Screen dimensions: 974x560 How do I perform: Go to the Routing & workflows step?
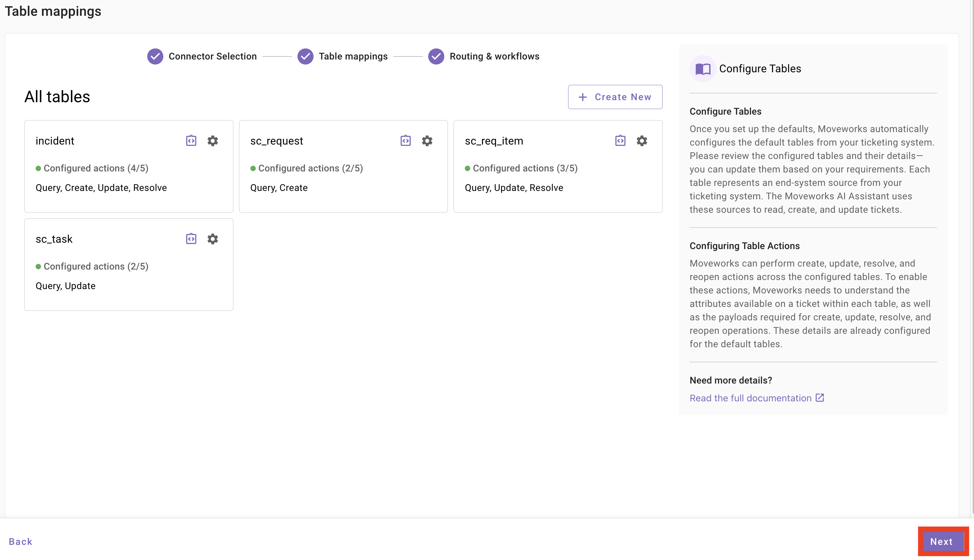494,56
